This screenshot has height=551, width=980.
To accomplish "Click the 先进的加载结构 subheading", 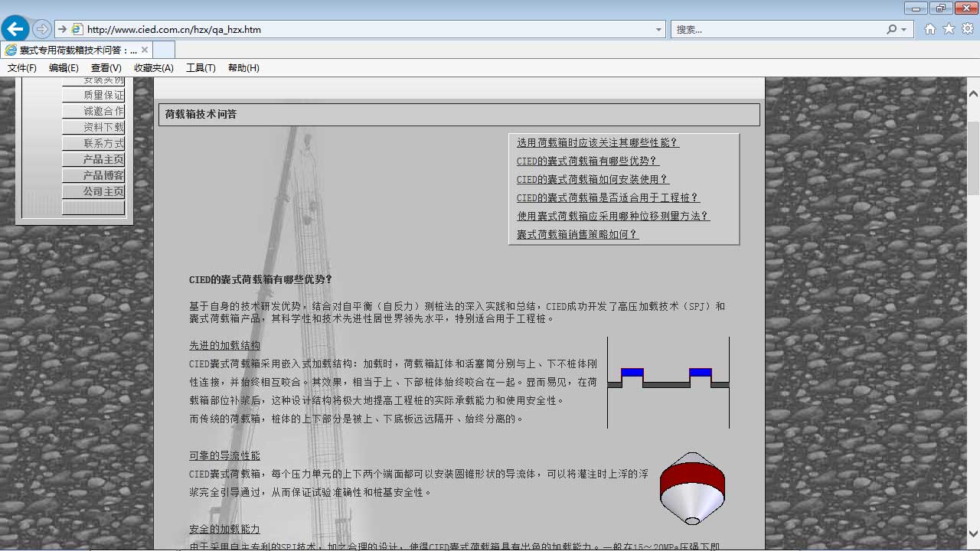I will click(x=224, y=345).
